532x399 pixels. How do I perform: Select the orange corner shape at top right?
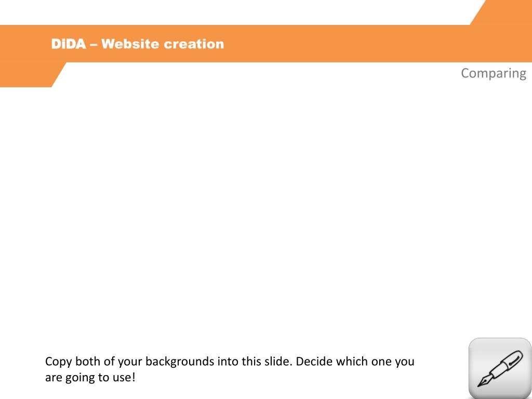tap(501, 12)
